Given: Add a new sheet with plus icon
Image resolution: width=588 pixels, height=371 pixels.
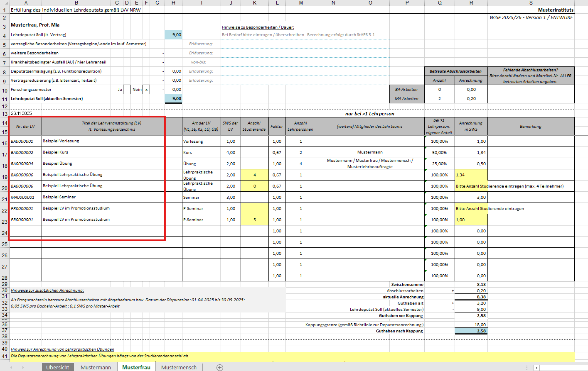Looking at the screenshot, I should click(x=220, y=367).
